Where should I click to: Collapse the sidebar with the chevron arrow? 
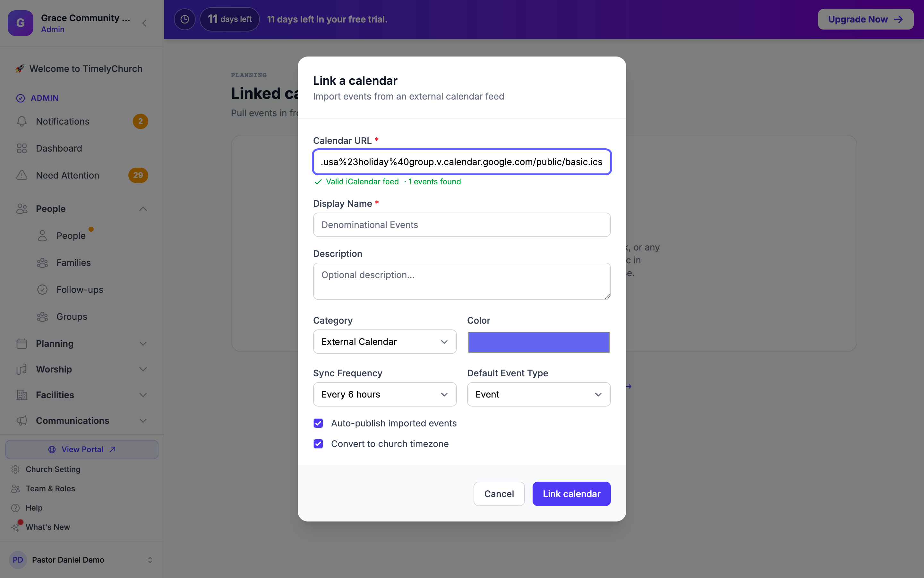144,23
